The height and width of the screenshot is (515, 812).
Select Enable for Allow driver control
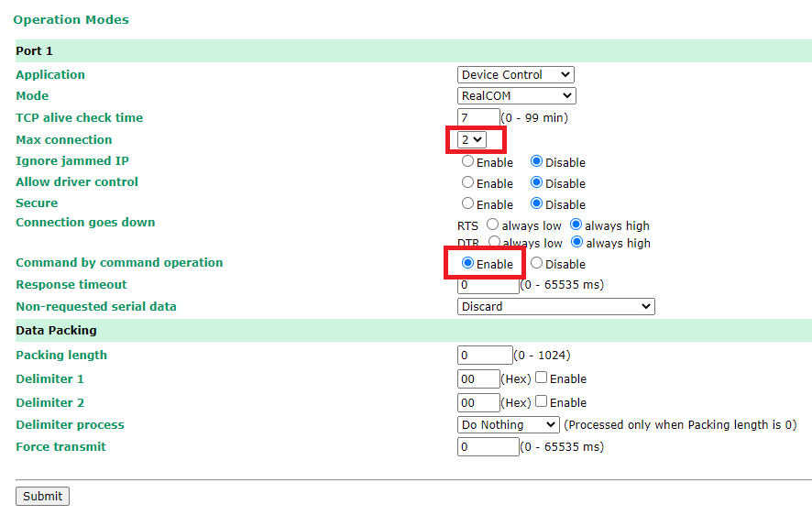468,182
